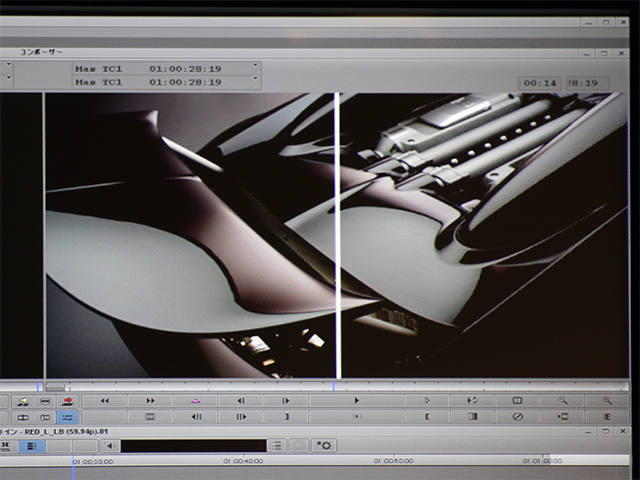Click the last magnifier icon in top row
The image size is (640, 480).
tap(607, 401)
